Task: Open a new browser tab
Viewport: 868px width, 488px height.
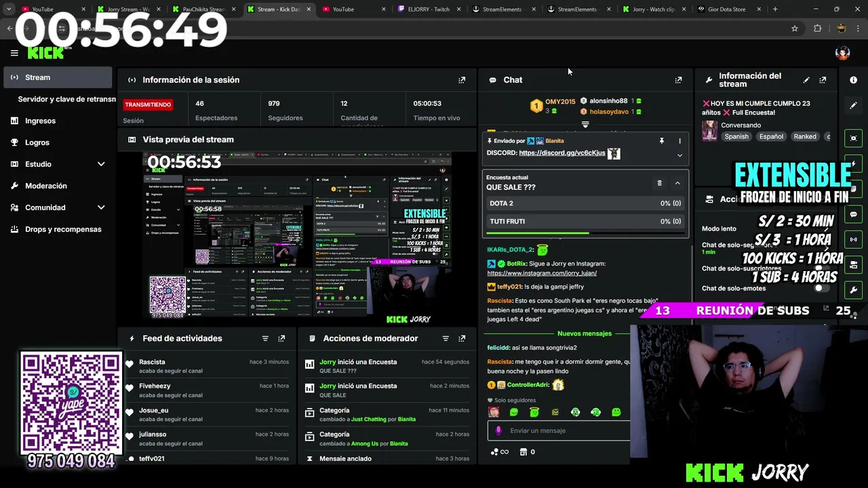Action: 775,9
